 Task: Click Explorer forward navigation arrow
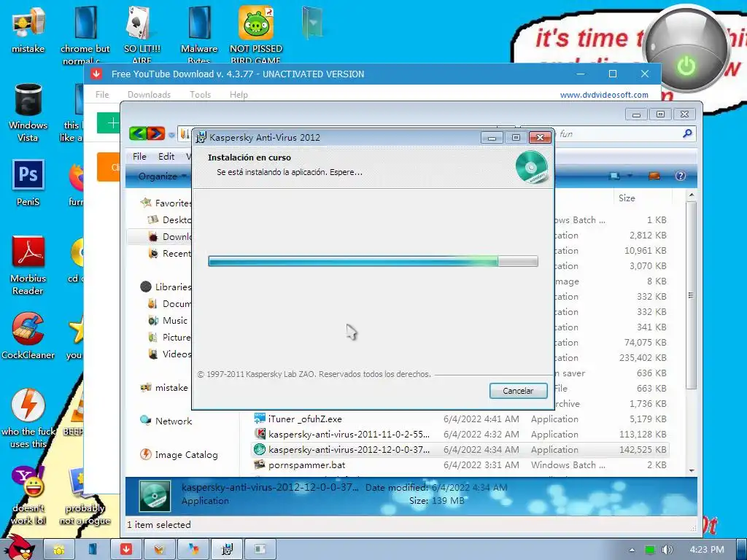pyautogui.click(x=156, y=133)
